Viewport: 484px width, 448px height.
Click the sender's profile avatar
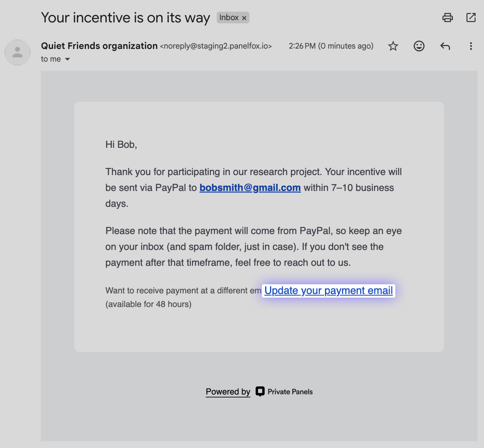coord(17,52)
